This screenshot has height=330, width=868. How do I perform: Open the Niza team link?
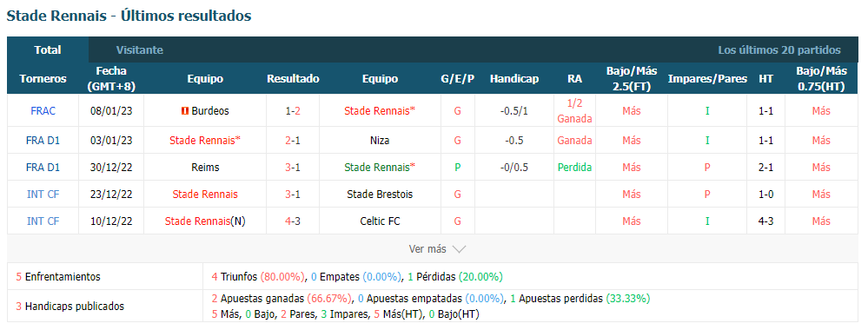pyautogui.click(x=380, y=141)
